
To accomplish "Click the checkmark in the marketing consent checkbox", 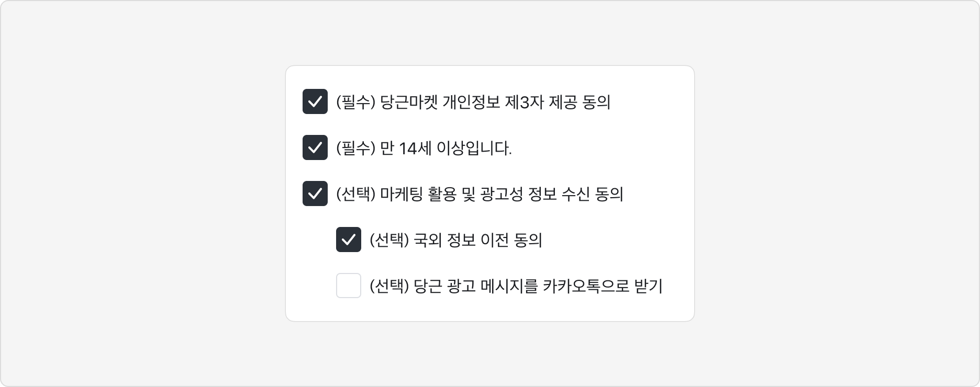I will click(315, 193).
